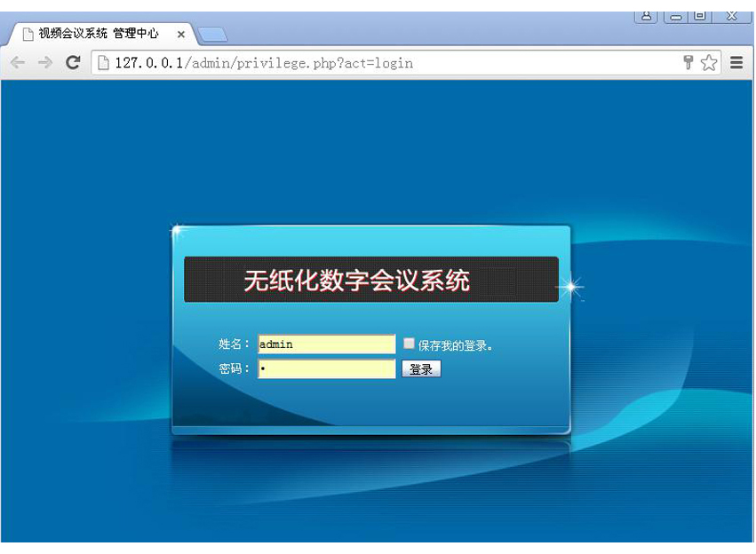
Task: Minimize the browser window
Action: point(676,16)
